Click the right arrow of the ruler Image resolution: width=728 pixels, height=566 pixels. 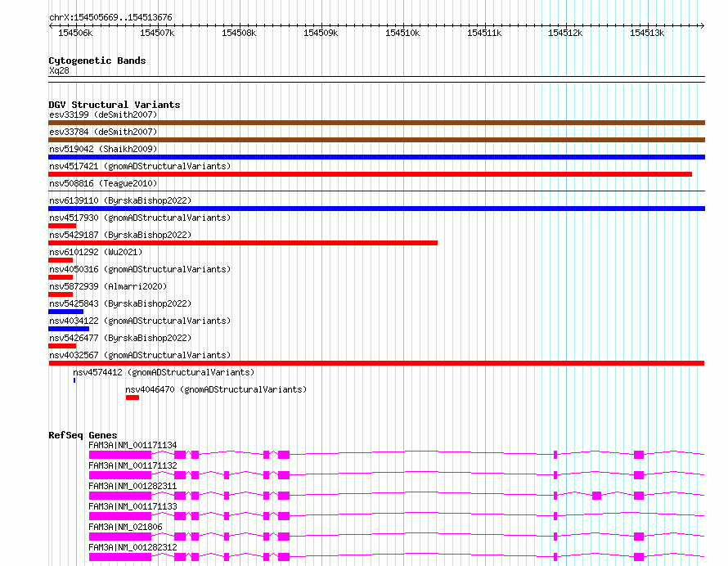point(703,25)
